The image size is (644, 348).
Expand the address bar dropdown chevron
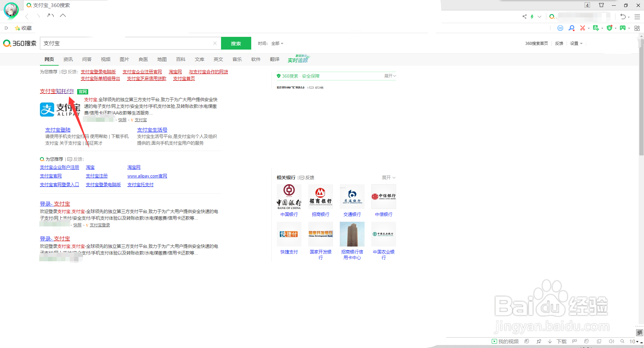click(x=539, y=16)
